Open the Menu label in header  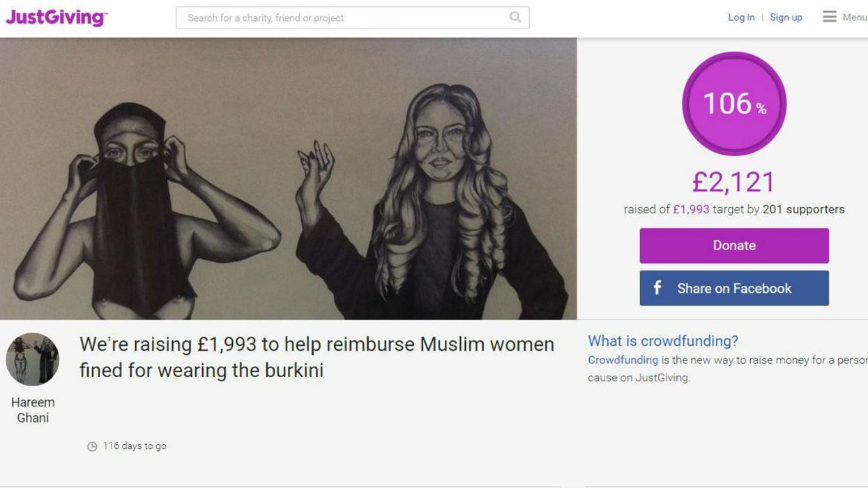[x=855, y=17]
